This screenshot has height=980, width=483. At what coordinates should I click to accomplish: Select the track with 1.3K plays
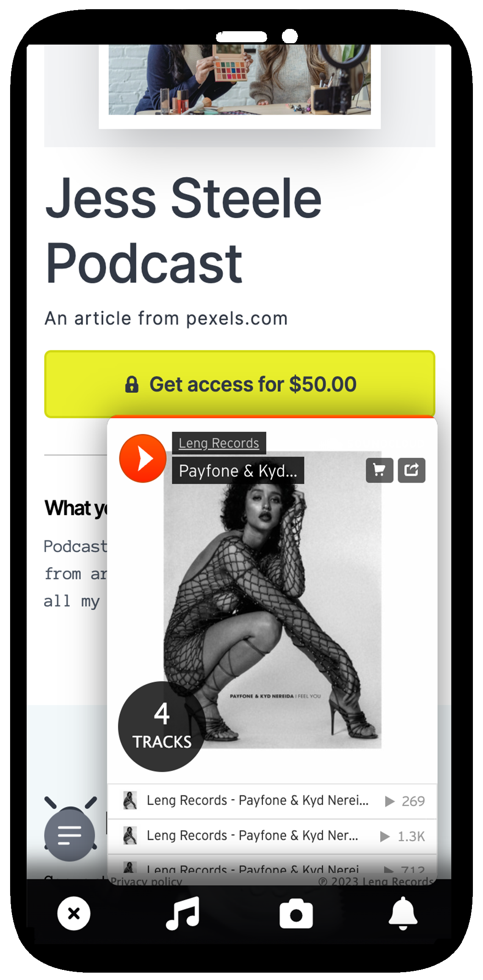tap(272, 836)
